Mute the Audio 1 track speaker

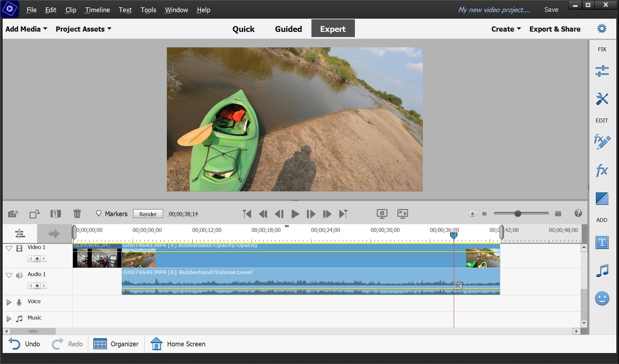[19, 275]
